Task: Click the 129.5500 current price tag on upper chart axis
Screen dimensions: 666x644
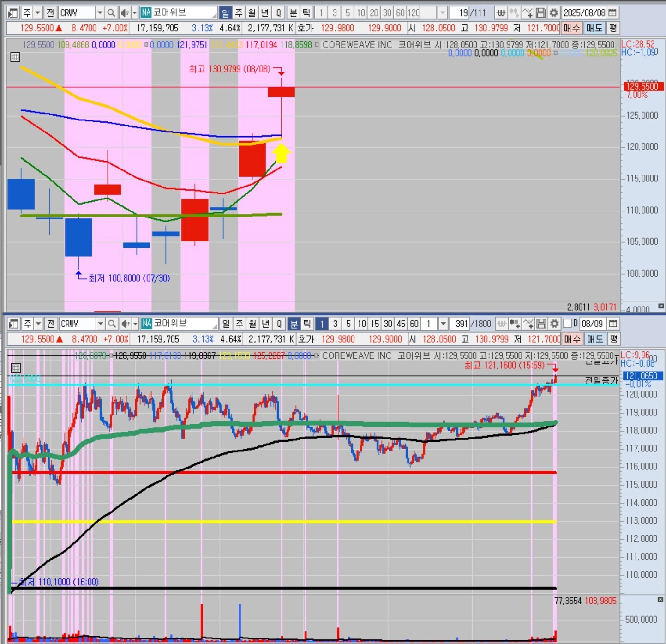Action: 643,86
